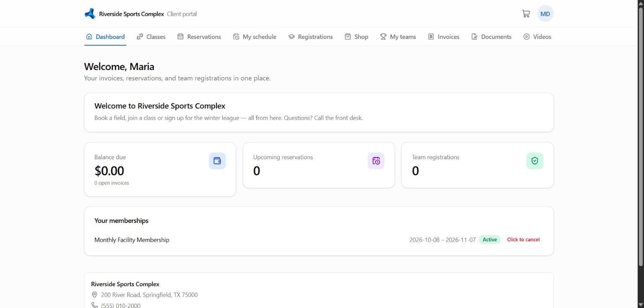
Task: Click the page vertical scrollbar
Action: (641, 137)
